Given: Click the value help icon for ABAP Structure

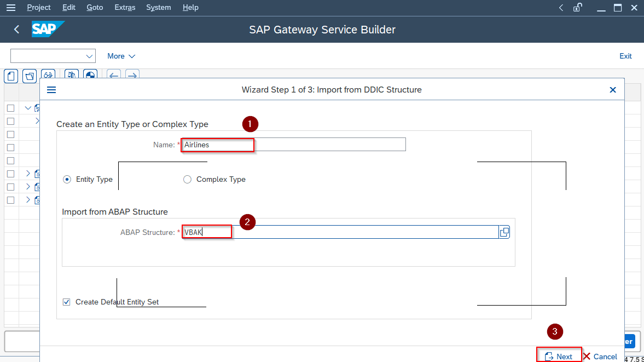Looking at the screenshot, I should [x=504, y=232].
